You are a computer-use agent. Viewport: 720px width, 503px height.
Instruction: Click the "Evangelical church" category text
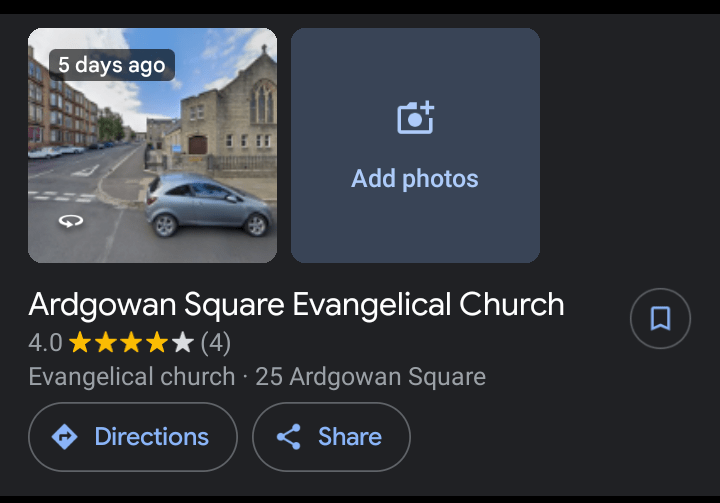pos(132,377)
